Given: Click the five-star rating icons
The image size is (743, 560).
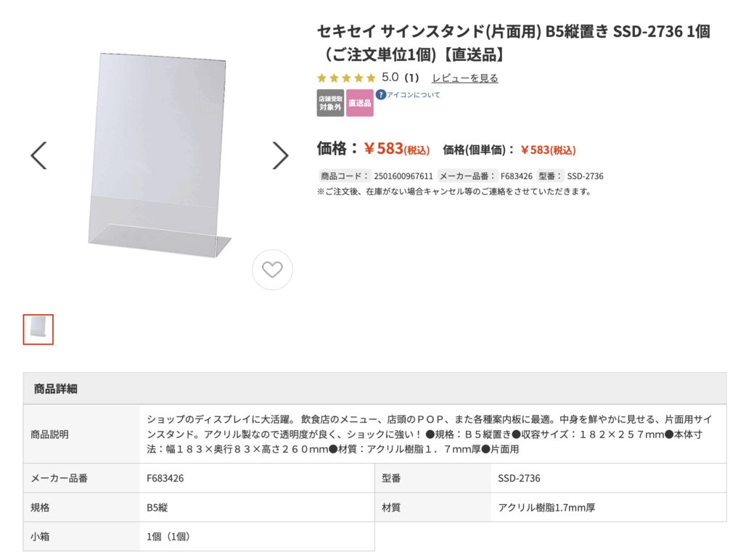Looking at the screenshot, I should click(346, 78).
